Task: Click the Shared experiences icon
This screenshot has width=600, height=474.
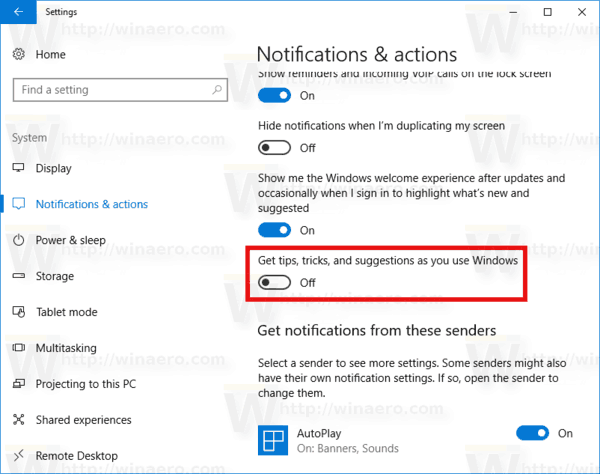Action: pos(18,420)
